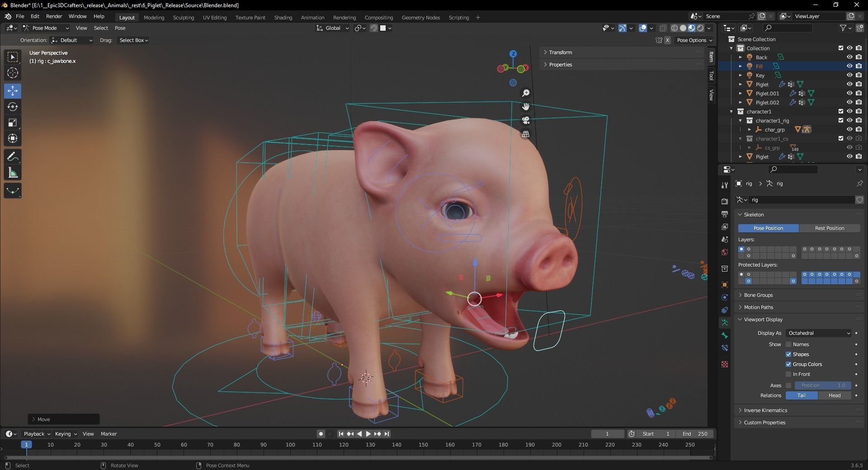This screenshot has width=868, height=470.
Task: Open the Bone properties tab
Action: click(725, 335)
